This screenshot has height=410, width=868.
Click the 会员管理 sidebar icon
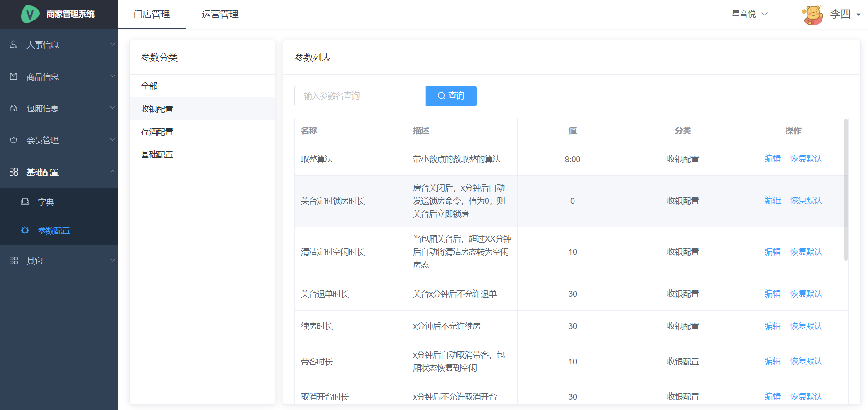coord(14,140)
